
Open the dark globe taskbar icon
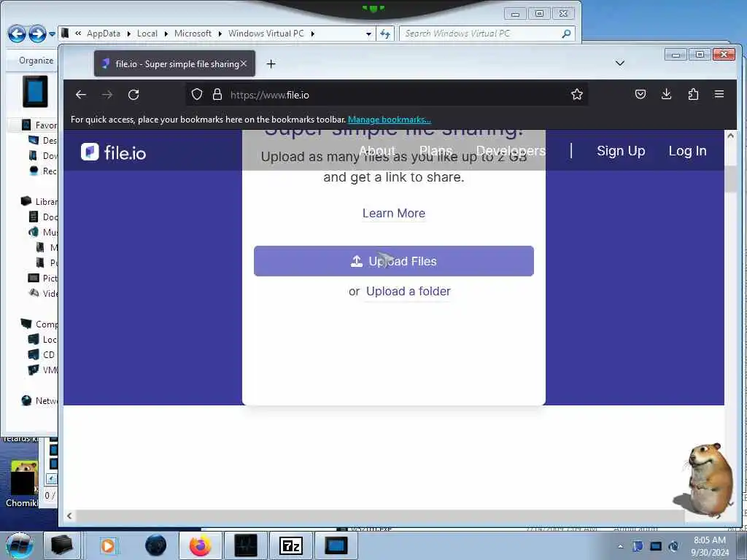[156, 545]
